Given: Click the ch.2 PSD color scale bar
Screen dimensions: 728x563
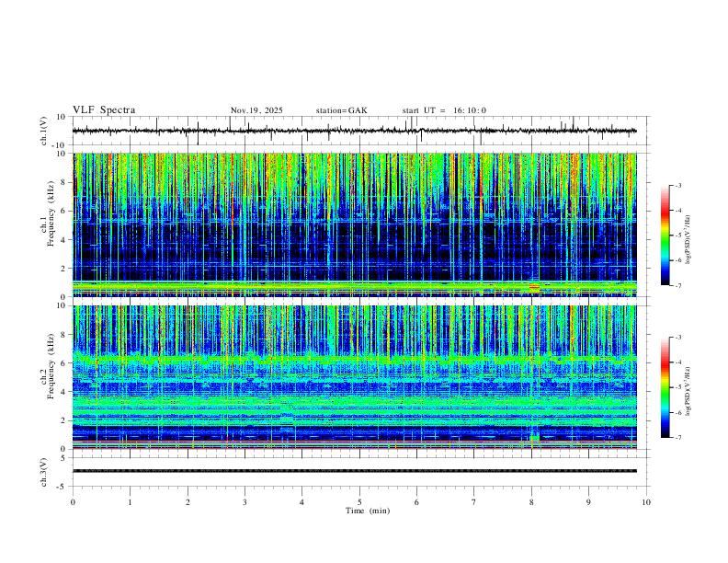Looking at the screenshot, I should [x=665, y=387].
